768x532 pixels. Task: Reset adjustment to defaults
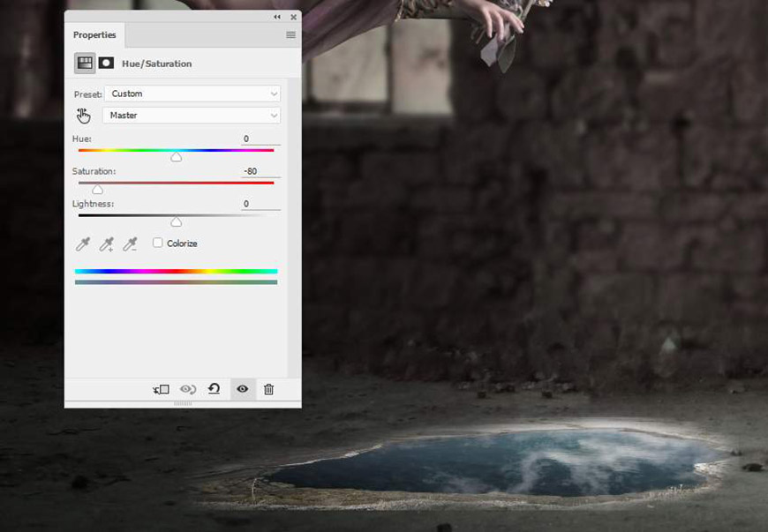[x=214, y=389]
